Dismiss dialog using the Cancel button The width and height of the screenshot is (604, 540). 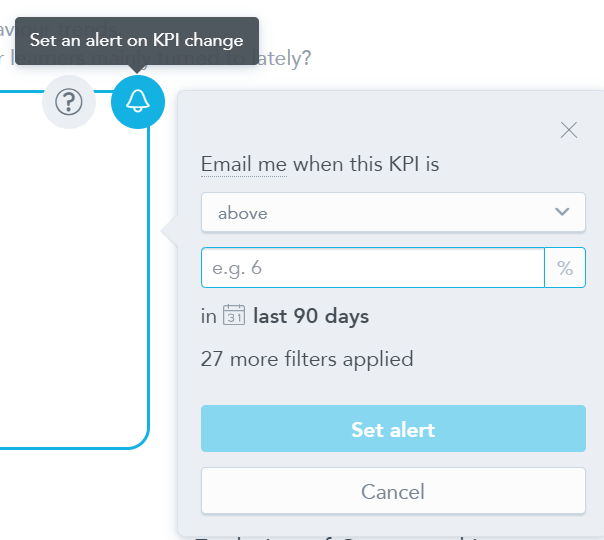point(393,491)
